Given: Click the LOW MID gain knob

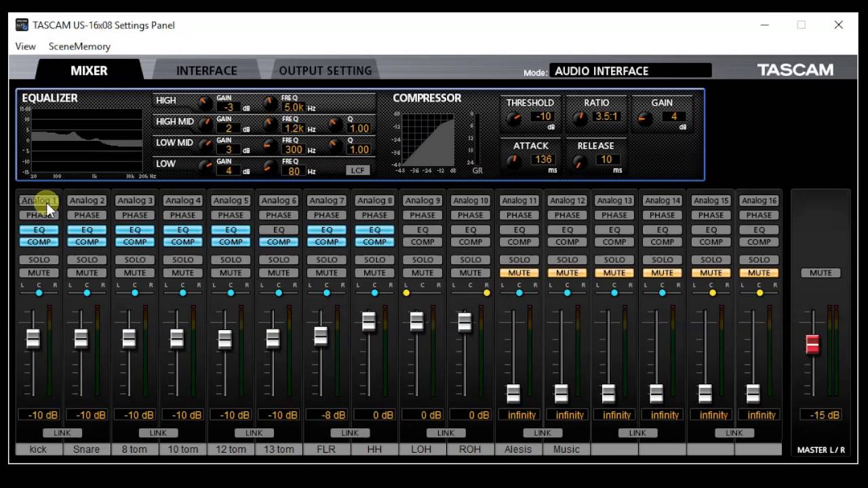Looking at the screenshot, I should click(205, 146).
